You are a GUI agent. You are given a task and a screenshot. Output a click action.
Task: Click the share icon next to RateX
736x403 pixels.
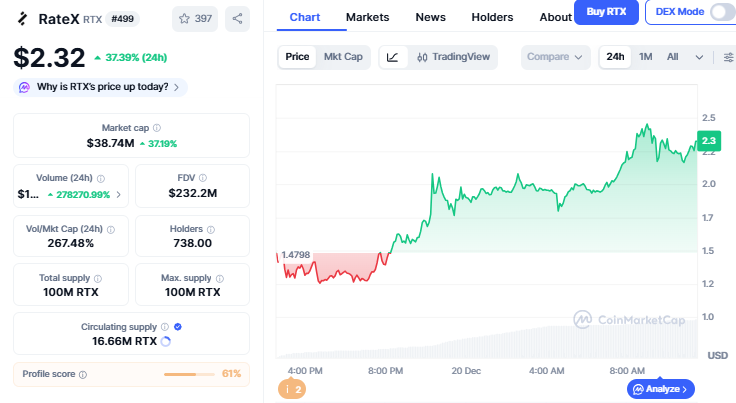tap(238, 18)
